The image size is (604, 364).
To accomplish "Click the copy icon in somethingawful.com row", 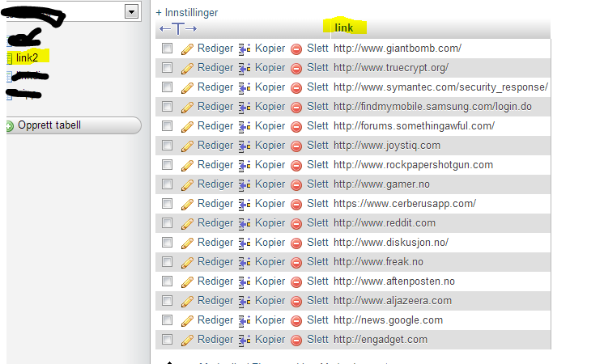I will coord(245,127).
